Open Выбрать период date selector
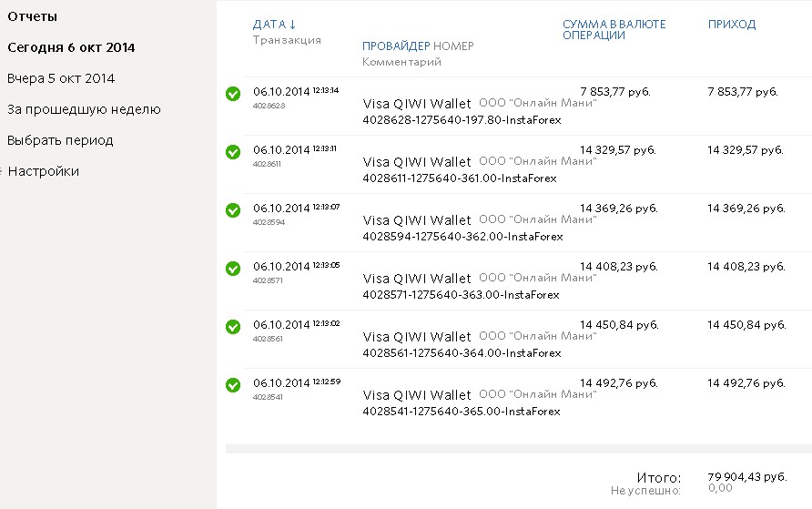Screen dimensions: 812x509 coord(60,140)
